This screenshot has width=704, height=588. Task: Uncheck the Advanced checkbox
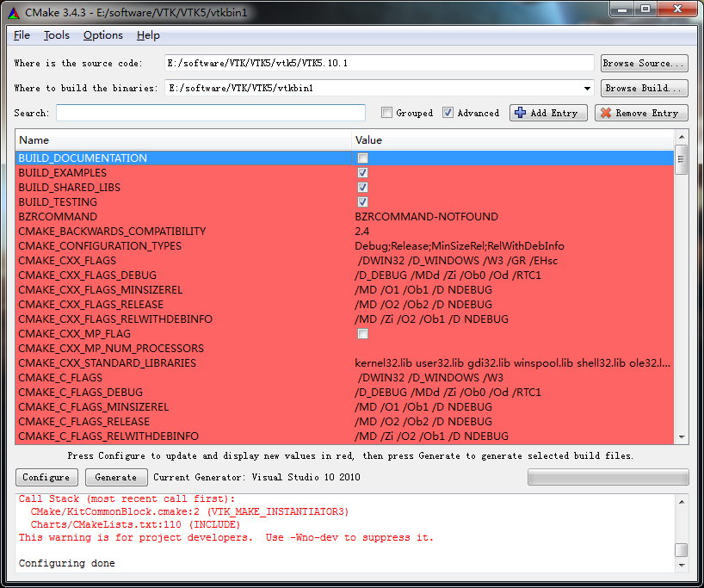[x=448, y=113]
